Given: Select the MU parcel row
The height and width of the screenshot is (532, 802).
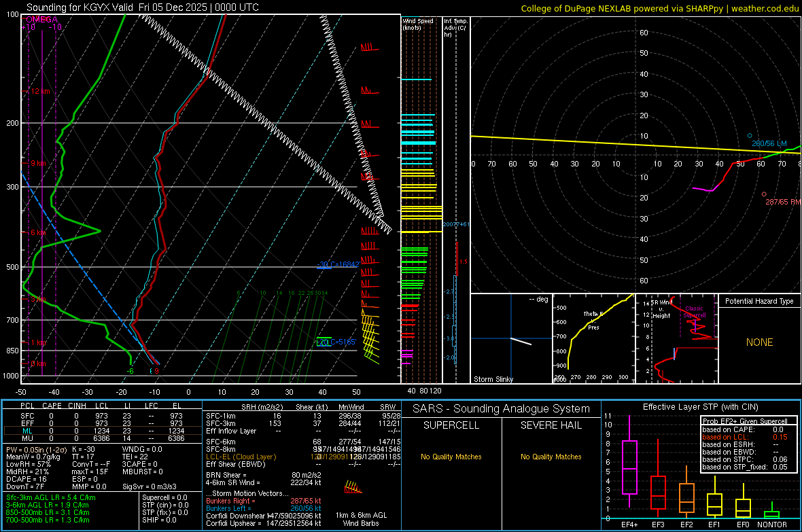Looking at the screenshot, I should pyautogui.click(x=102, y=438).
